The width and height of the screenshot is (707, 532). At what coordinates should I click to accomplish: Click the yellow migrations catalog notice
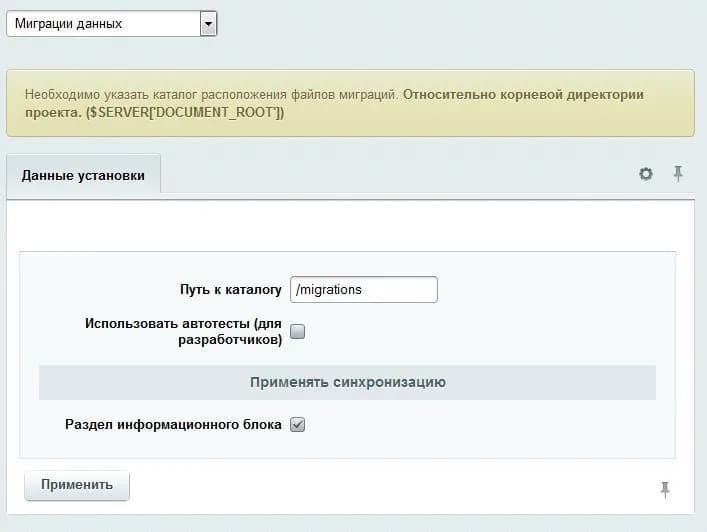coord(350,103)
